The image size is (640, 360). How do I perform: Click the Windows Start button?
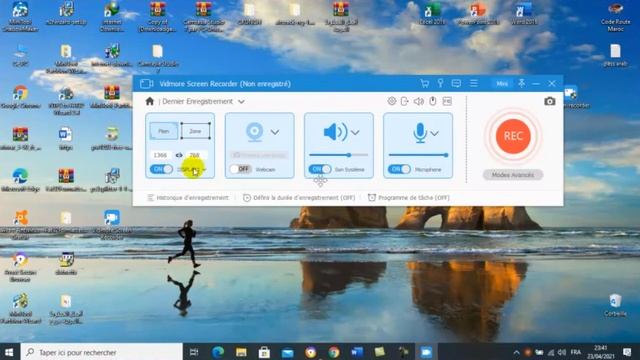click(9, 352)
